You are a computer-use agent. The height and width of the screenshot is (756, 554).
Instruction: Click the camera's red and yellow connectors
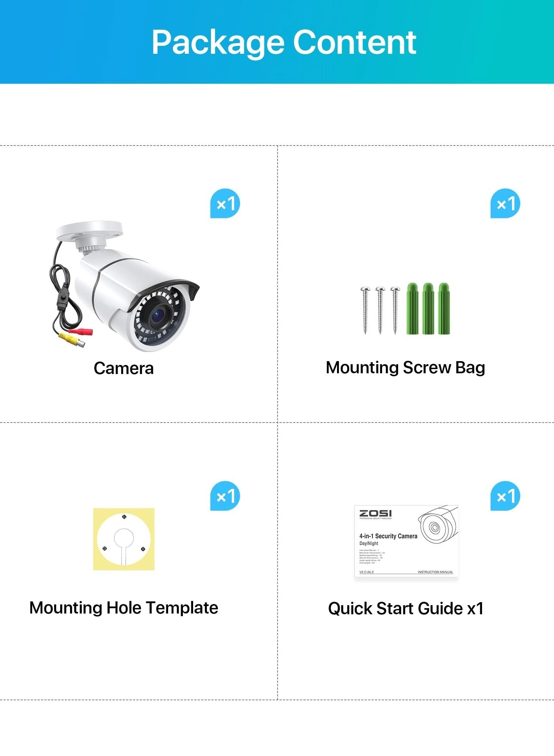(75, 337)
